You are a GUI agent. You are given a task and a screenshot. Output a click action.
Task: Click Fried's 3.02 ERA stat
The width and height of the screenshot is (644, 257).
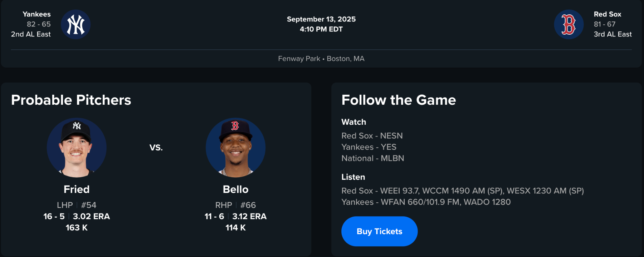(91, 216)
